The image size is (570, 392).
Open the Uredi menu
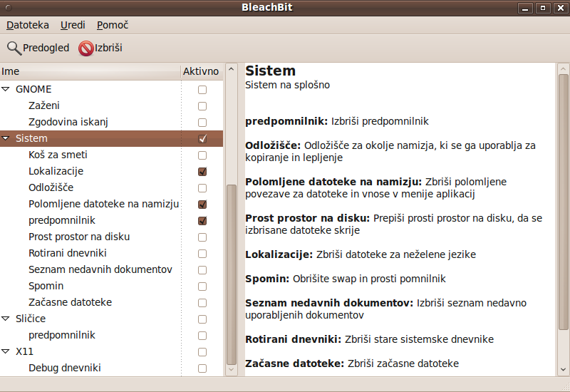[x=73, y=25]
